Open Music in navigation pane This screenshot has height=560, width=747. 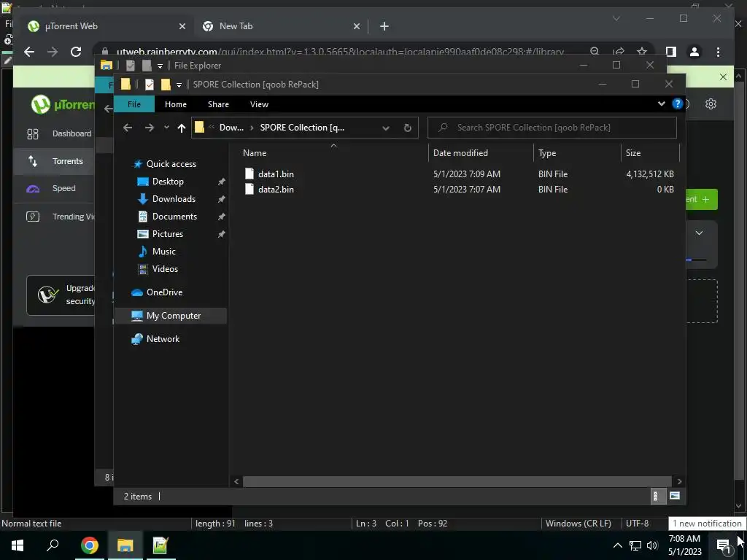pyautogui.click(x=163, y=252)
